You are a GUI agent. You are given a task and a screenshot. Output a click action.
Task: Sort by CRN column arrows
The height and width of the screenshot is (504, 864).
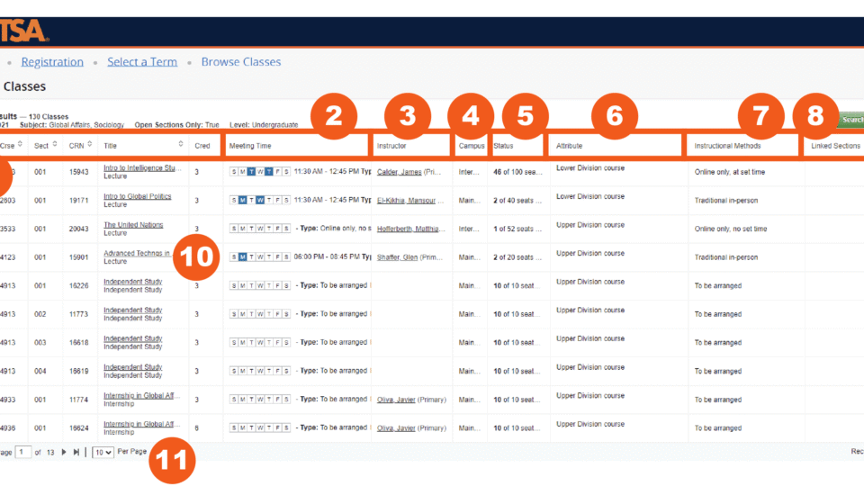click(89, 144)
